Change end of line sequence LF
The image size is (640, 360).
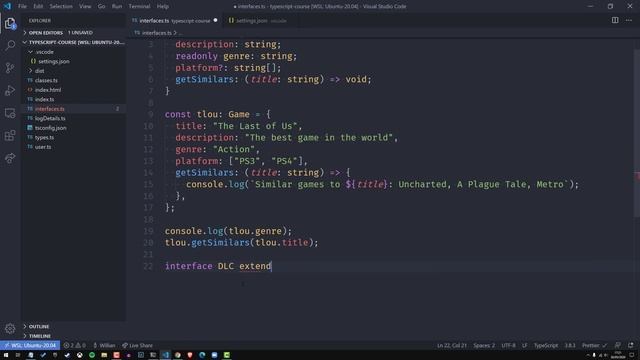point(524,345)
